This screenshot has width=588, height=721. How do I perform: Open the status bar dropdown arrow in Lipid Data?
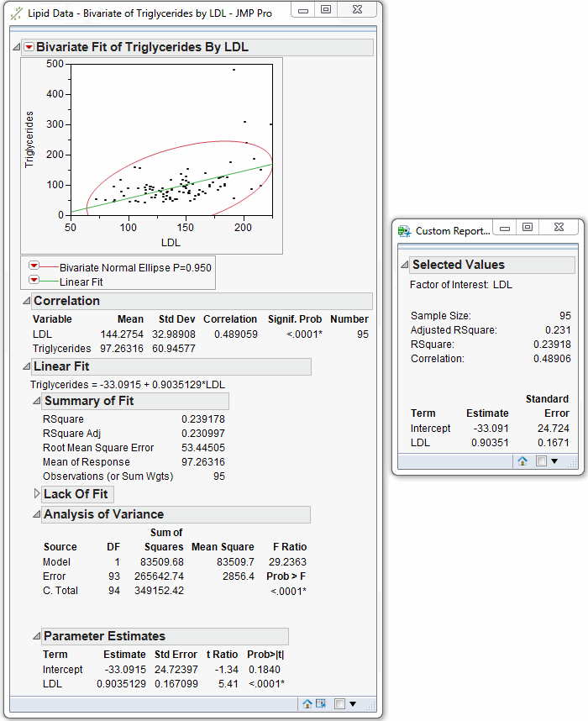(x=352, y=703)
